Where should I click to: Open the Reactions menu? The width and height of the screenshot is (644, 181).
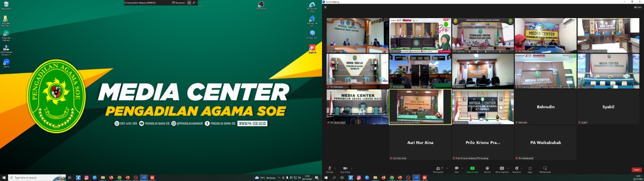517,169
